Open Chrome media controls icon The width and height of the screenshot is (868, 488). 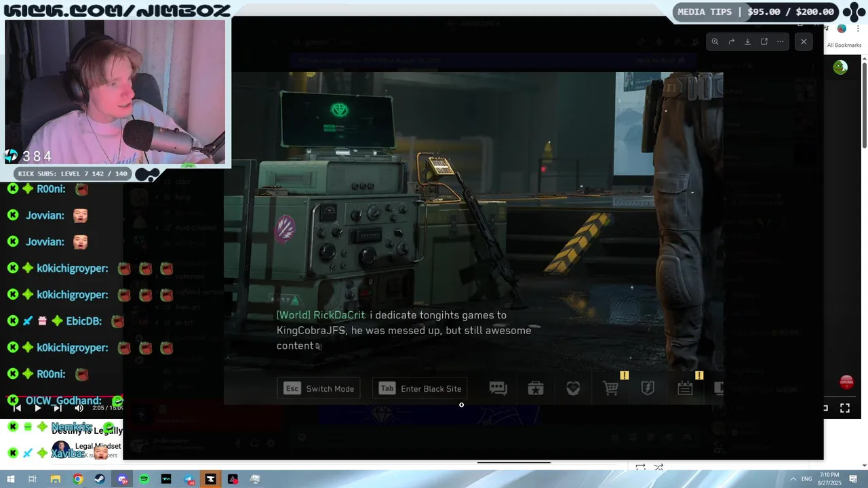[x=827, y=28]
